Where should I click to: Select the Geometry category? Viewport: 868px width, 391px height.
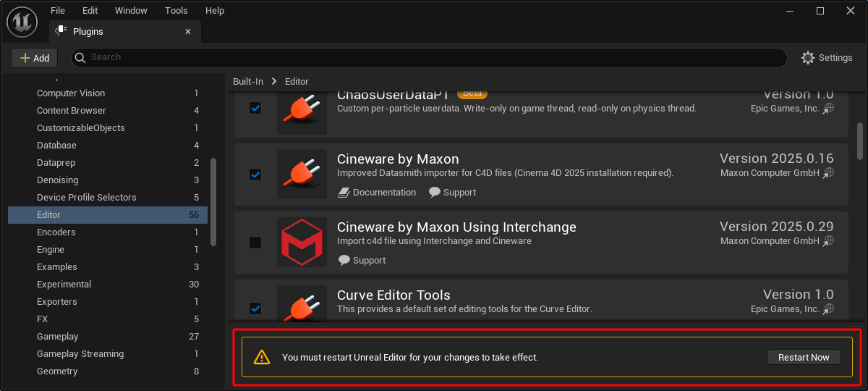coord(108,371)
